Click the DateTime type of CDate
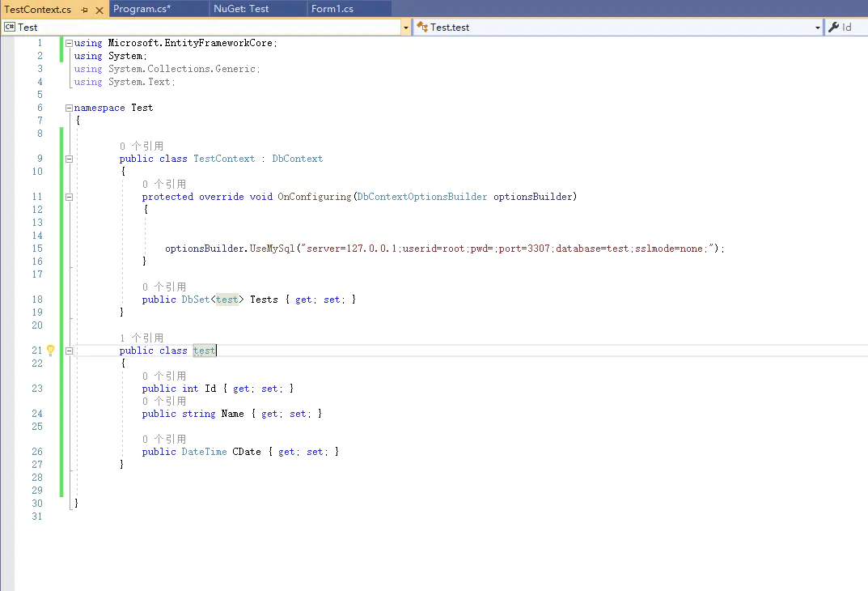The height and width of the screenshot is (591, 868). coord(205,452)
